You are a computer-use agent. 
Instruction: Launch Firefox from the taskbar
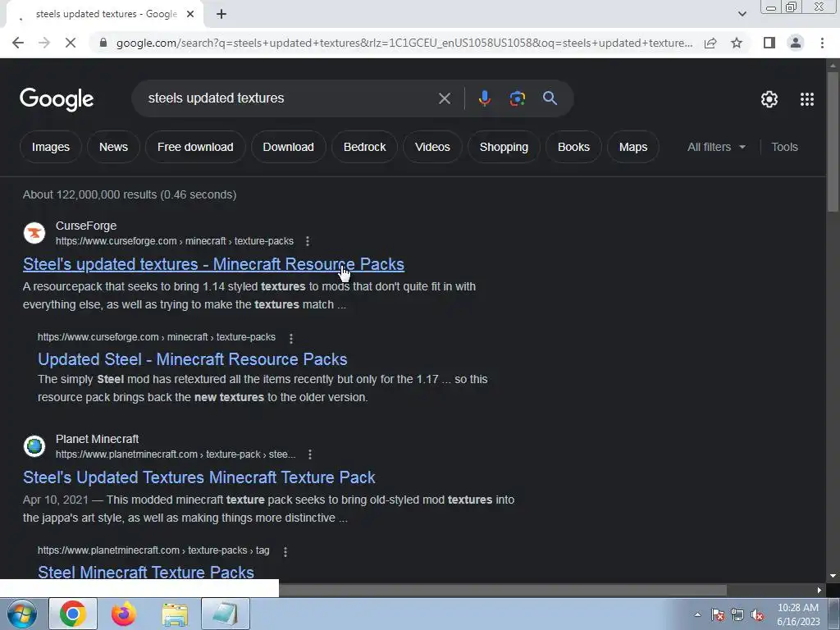(124, 614)
